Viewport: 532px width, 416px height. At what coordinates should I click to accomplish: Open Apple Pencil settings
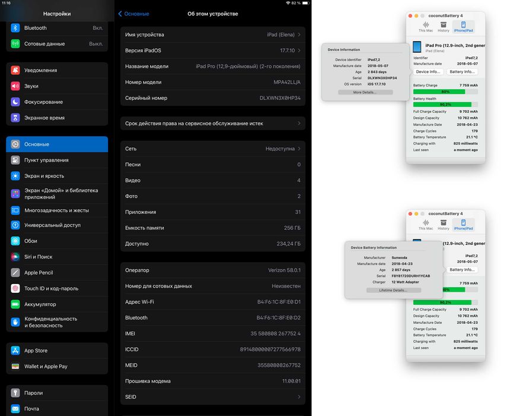tap(57, 273)
